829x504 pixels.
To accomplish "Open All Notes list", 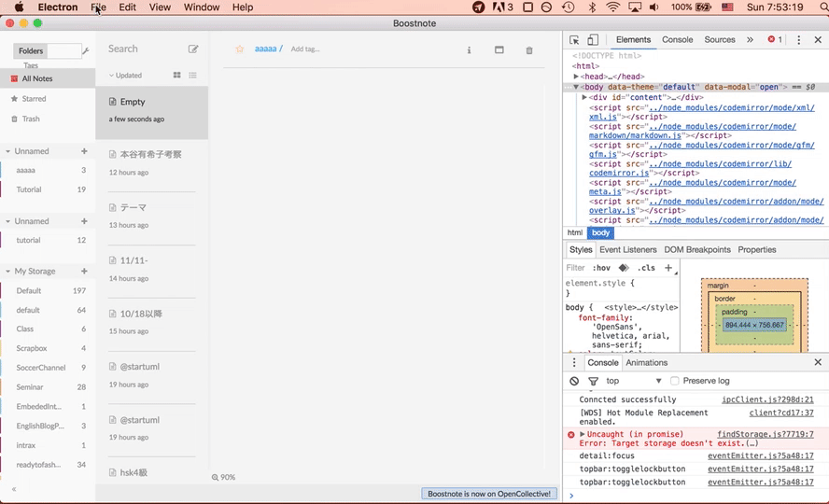I will (x=48, y=78).
